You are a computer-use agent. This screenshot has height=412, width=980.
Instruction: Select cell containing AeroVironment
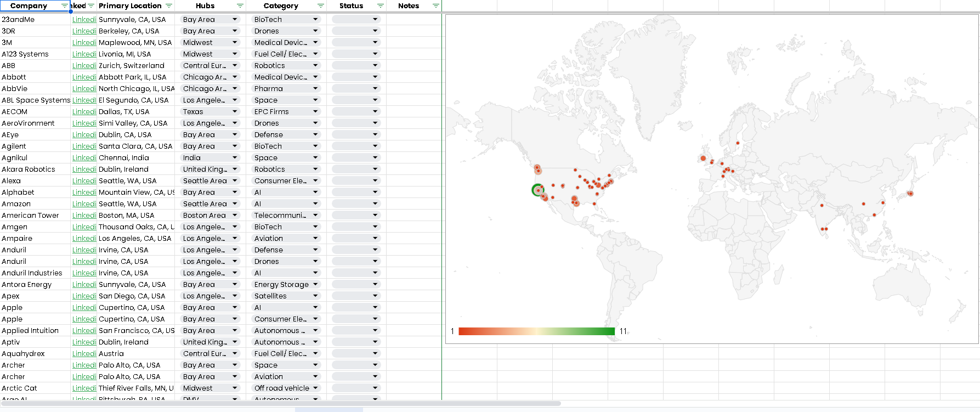36,123
